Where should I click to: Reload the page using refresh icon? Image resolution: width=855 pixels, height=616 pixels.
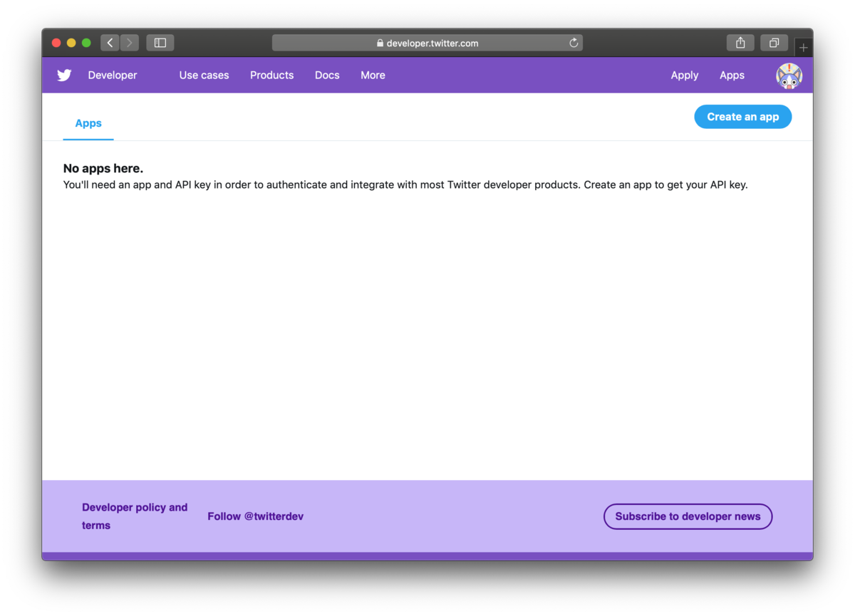(574, 43)
